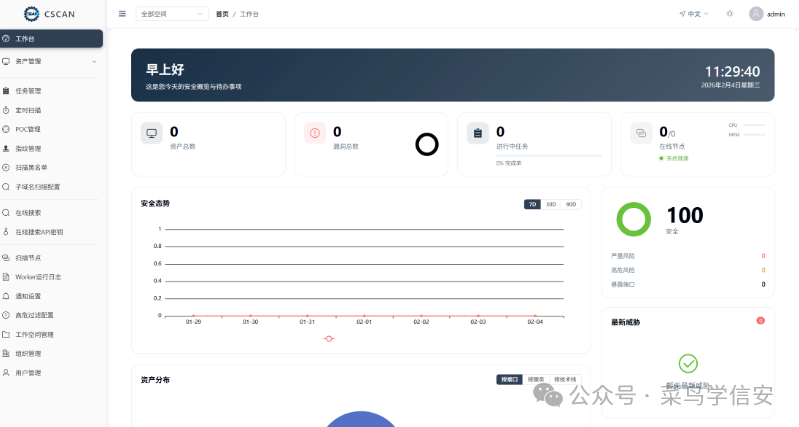Go to 定时扫描 menu item
Viewport: 799px width, 427px height.
51,110
